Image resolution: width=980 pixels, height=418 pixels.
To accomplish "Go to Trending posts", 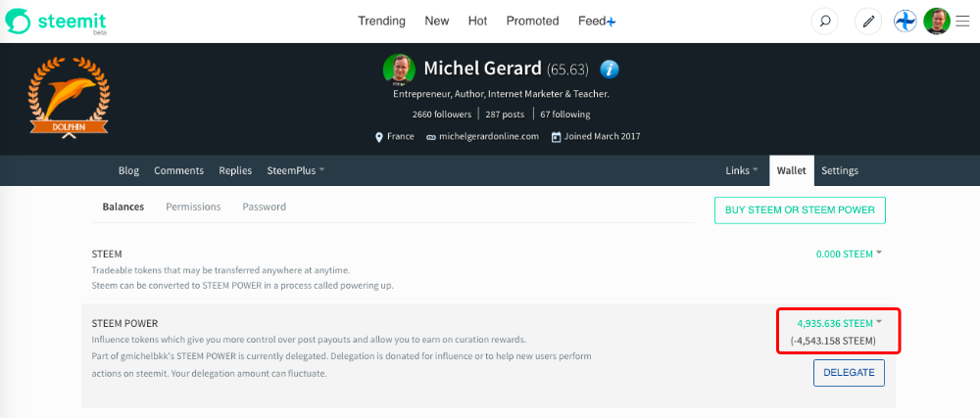I will pos(381,22).
